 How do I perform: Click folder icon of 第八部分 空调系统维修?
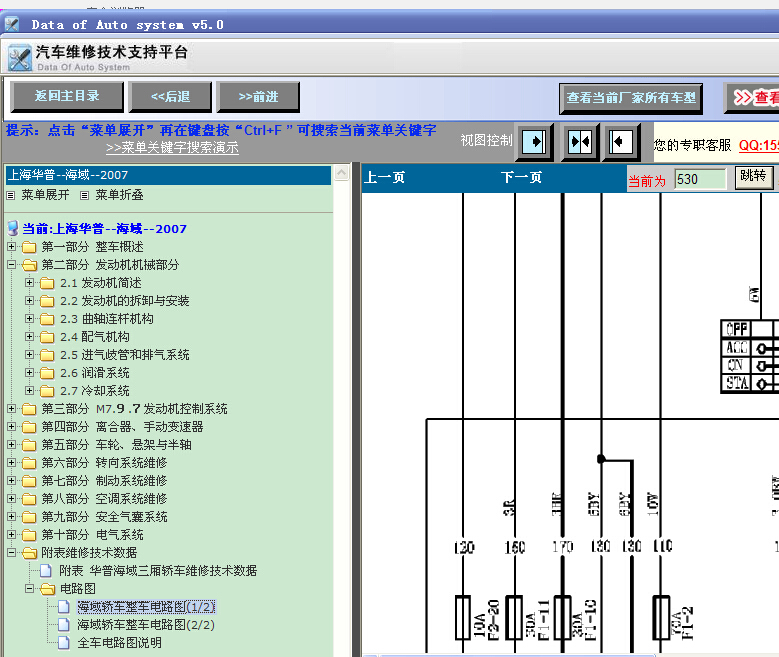click(x=29, y=499)
